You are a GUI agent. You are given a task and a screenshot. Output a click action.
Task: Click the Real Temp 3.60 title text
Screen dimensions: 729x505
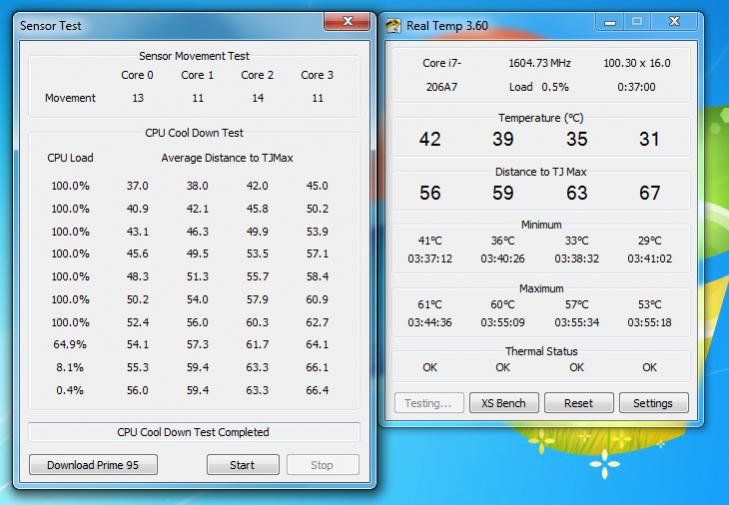[447, 26]
